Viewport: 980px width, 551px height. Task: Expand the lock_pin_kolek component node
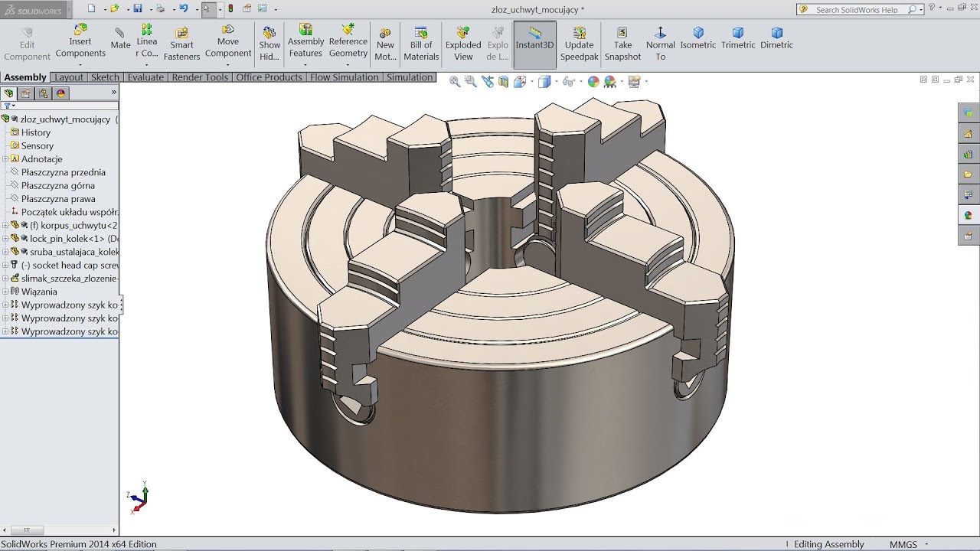5,239
